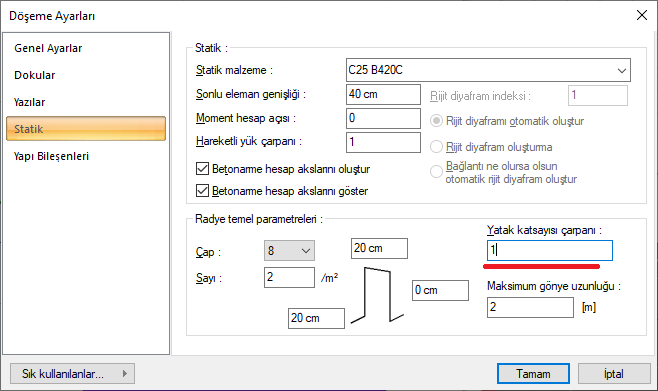Open the Çap diameter dropdown
Viewport: 658px width, 391px height.
click(289, 250)
